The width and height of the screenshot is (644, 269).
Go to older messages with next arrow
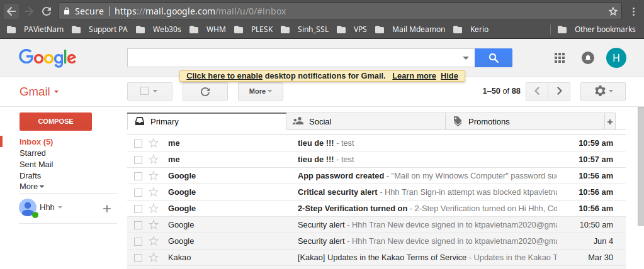click(x=559, y=91)
